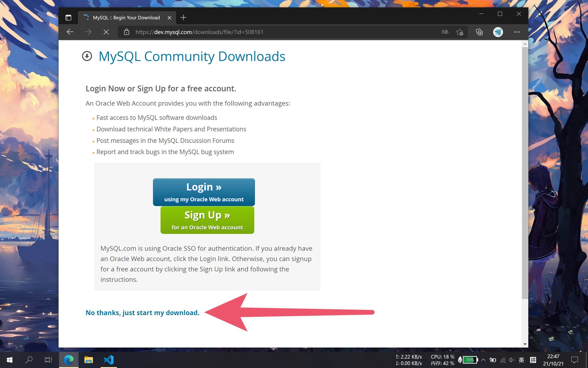Click the scrollbar down arrow
This screenshot has height=368, width=588.
(x=525, y=344)
